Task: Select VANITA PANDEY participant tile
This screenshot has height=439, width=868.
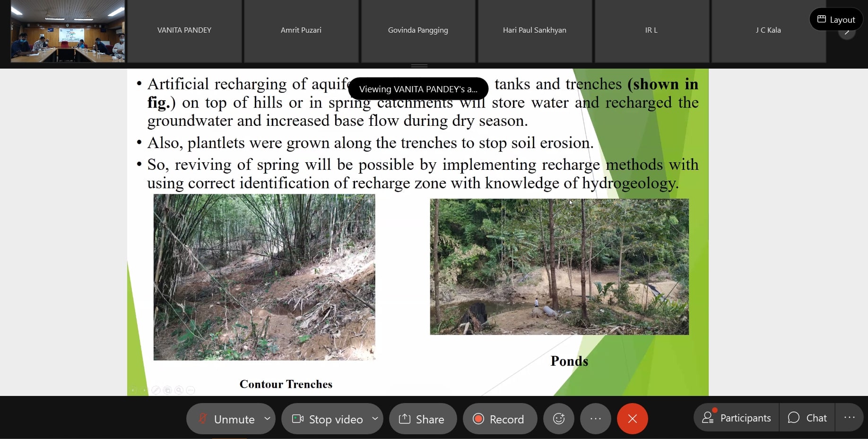Action: point(184,31)
